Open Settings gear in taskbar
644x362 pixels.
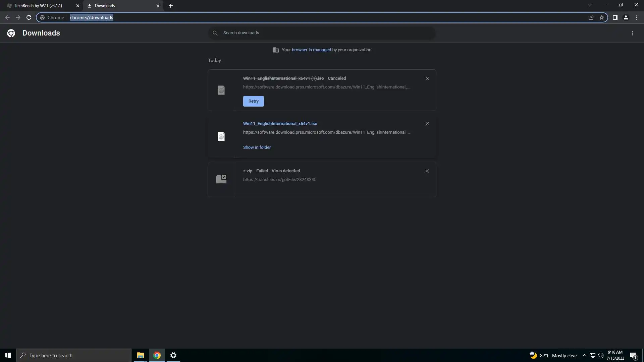click(x=173, y=355)
